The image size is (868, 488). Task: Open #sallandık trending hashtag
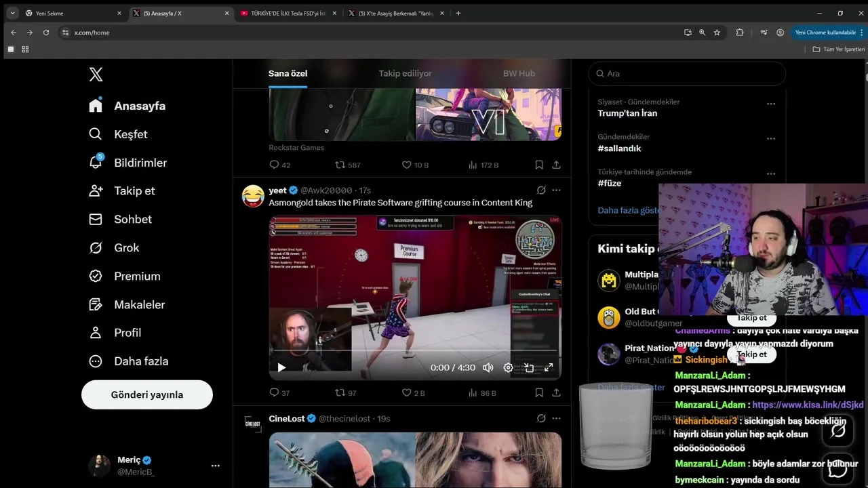pyautogui.click(x=619, y=148)
